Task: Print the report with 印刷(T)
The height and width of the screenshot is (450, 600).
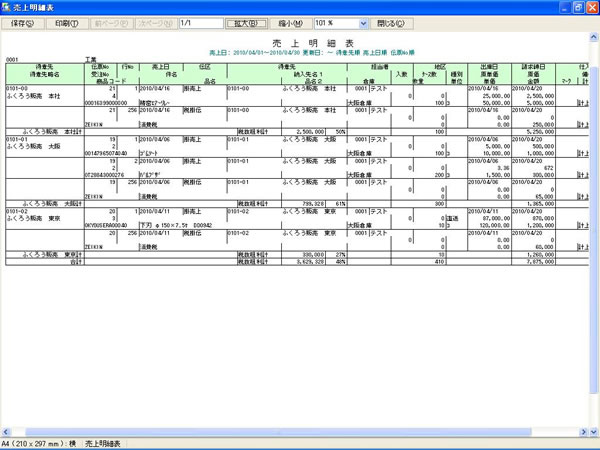Action: 67,24
